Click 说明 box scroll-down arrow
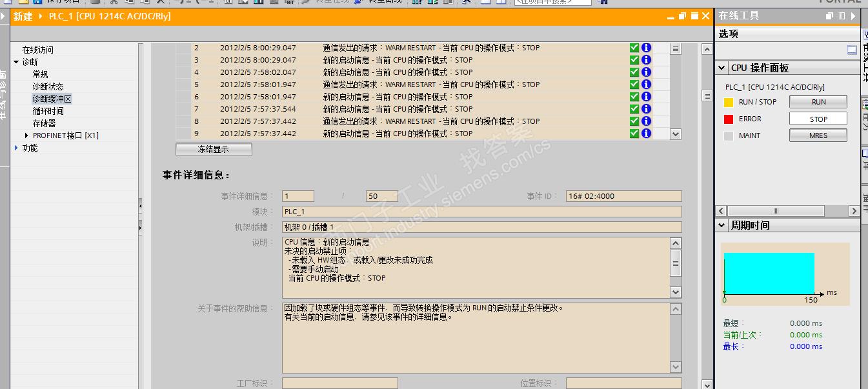 [676, 292]
